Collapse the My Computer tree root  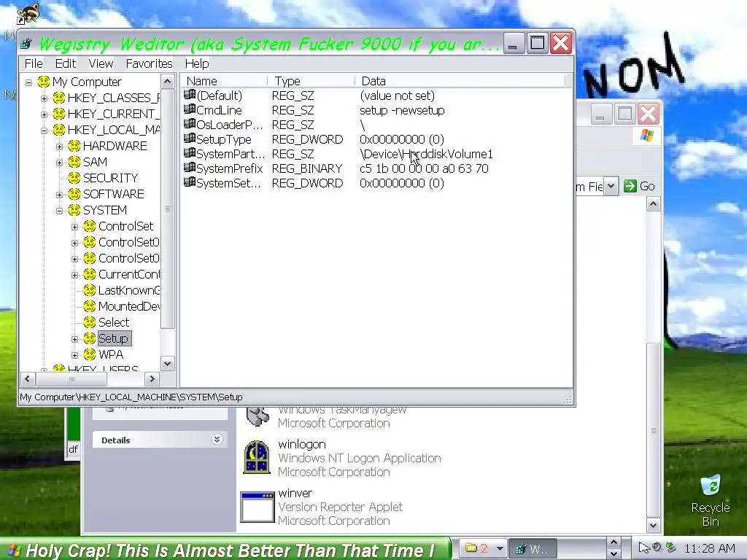(x=29, y=82)
